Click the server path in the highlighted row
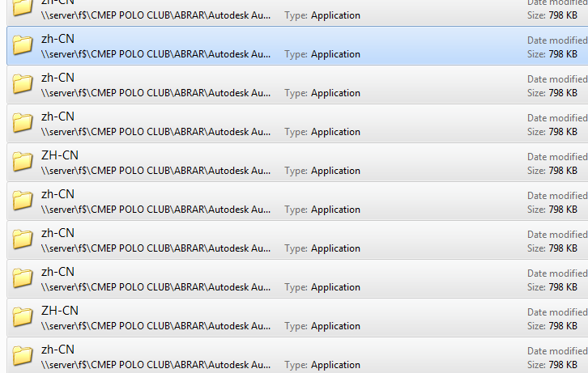This screenshot has height=373, width=588. tap(156, 54)
